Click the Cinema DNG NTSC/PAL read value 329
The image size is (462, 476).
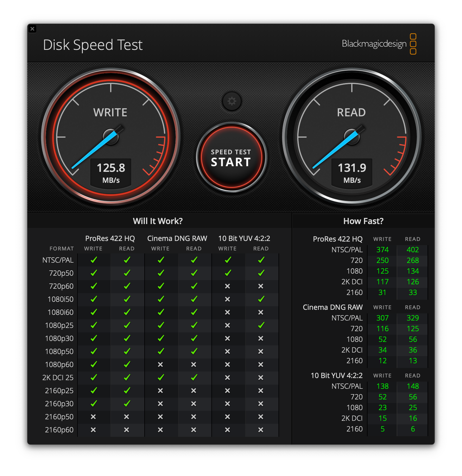pos(413,318)
